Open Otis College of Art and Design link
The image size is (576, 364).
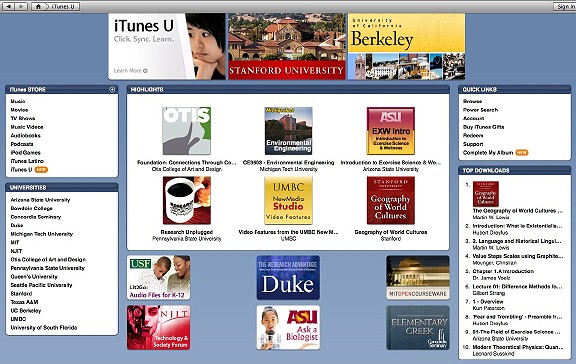[x=48, y=259]
